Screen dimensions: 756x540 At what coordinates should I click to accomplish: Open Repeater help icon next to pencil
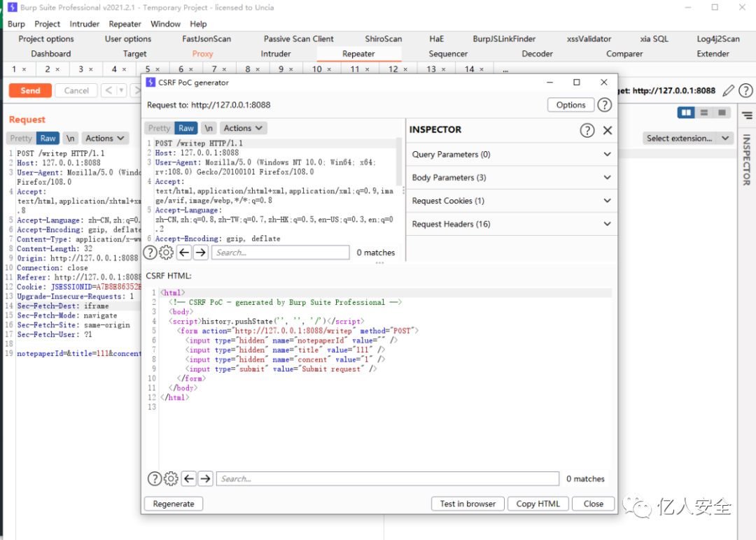click(746, 90)
